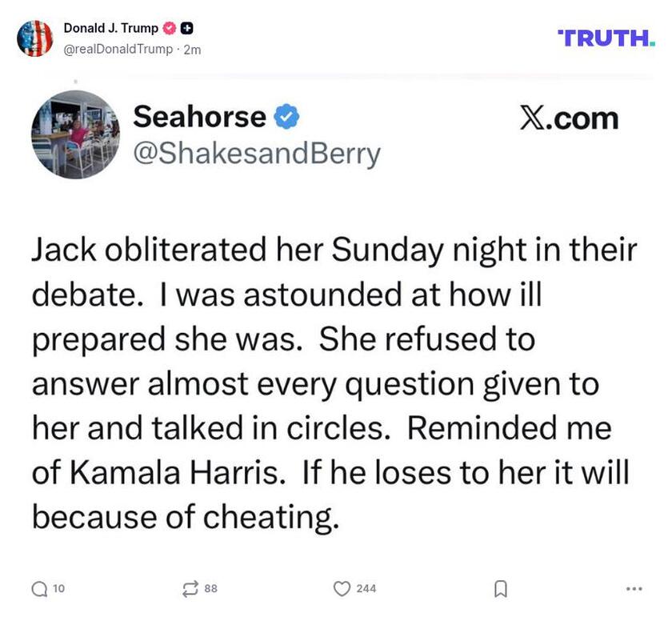Click the 88 ReTruths count
The image size is (672, 617).
click(x=211, y=589)
